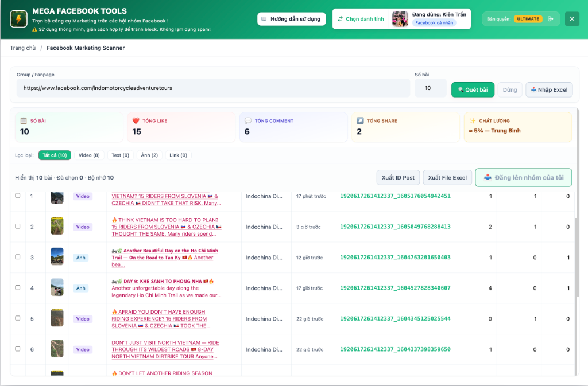This screenshot has height=386, width=588.
Task: Click the Chất Lượng sparkle icon
Action: [x=472, y=120]
